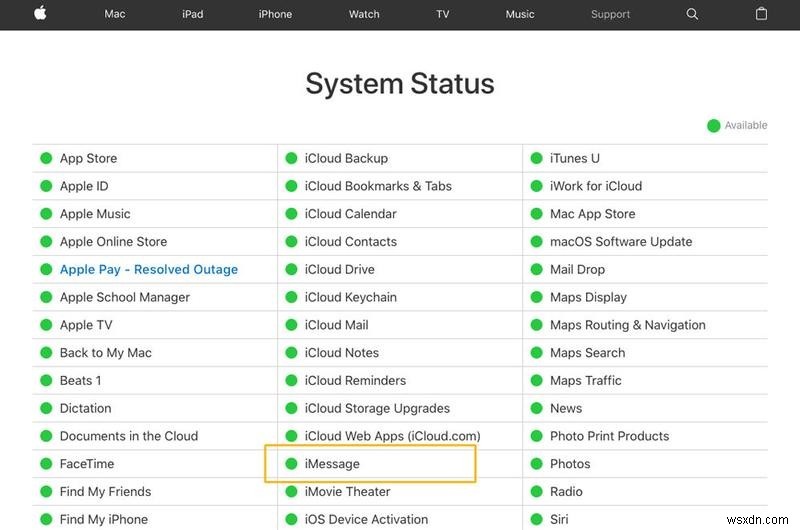Select iPad in the navigation bar

pyautogui.click(x=193, y=14)
